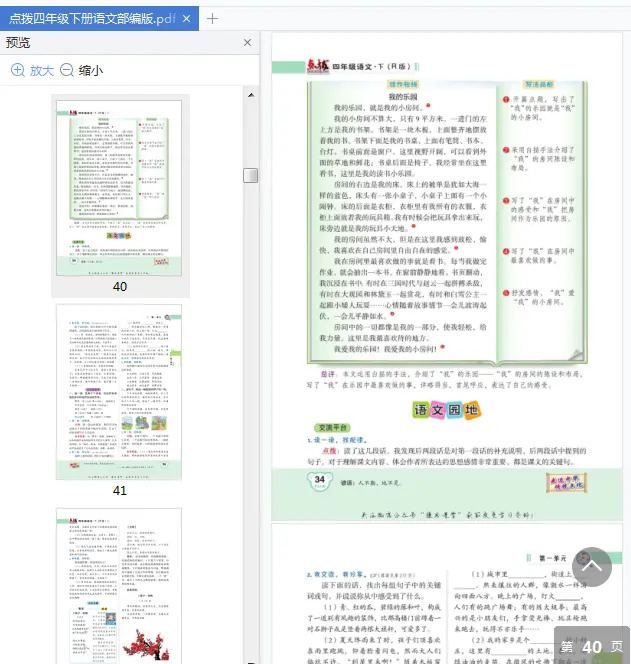
Task: Open a new tab with plus button
Action: pyautogui.click(x=212, y=19)
